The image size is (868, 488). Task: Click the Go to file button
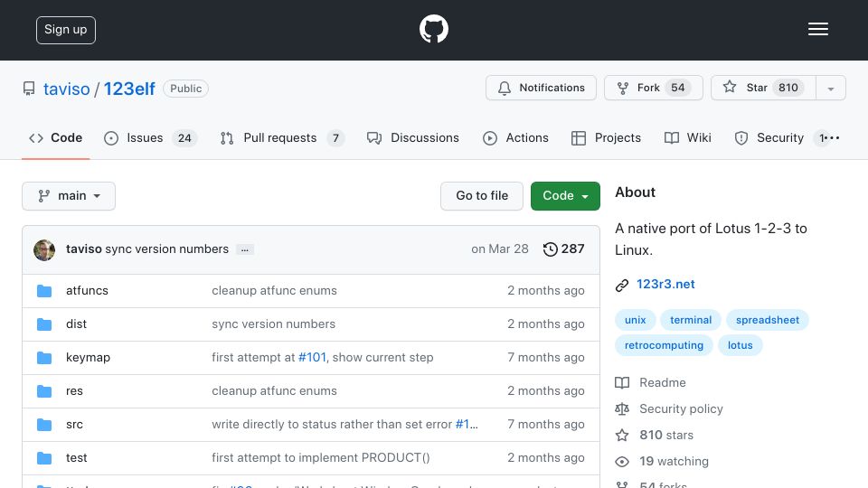coord(482,196)
